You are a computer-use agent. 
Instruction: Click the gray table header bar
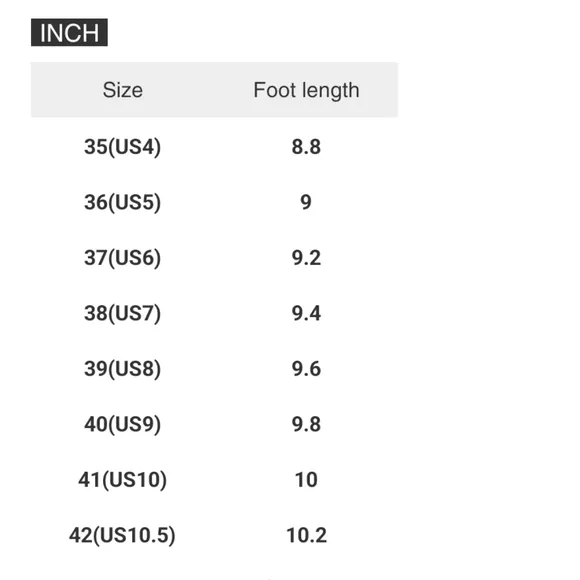pos(214,90)
